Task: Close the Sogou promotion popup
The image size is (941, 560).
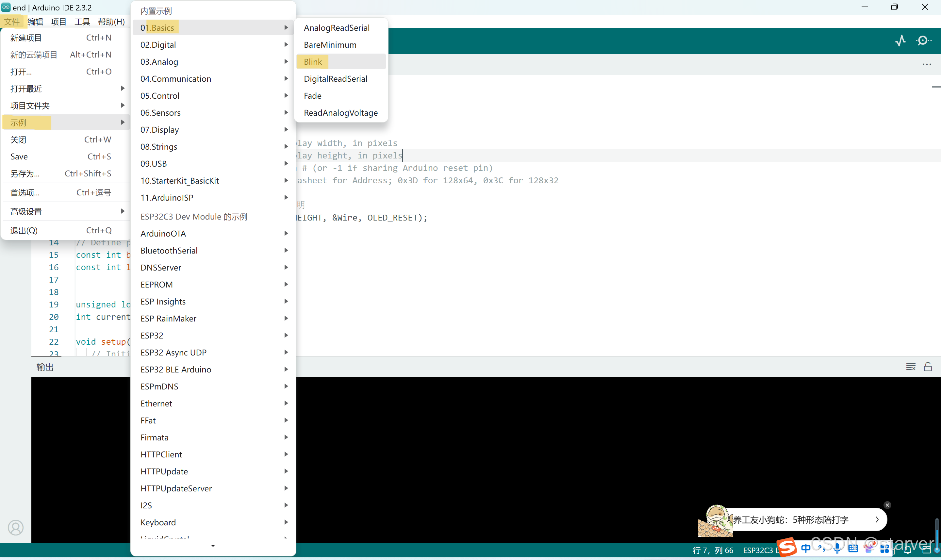Action: point(887,505)
